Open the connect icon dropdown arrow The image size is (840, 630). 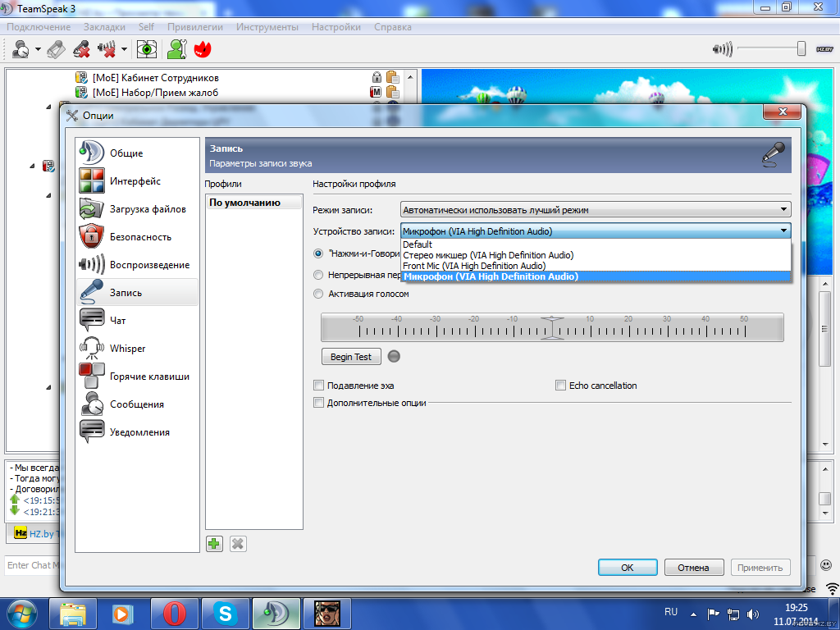(38, 49)
